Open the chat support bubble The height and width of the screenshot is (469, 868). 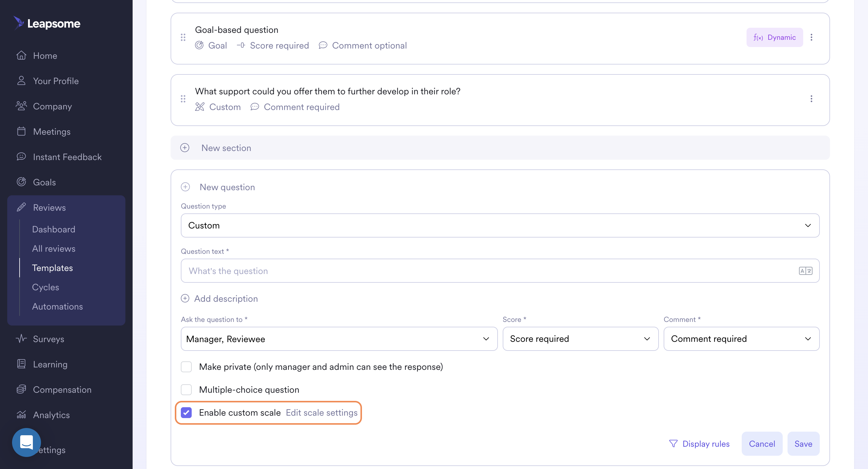(x=26, y=442)
